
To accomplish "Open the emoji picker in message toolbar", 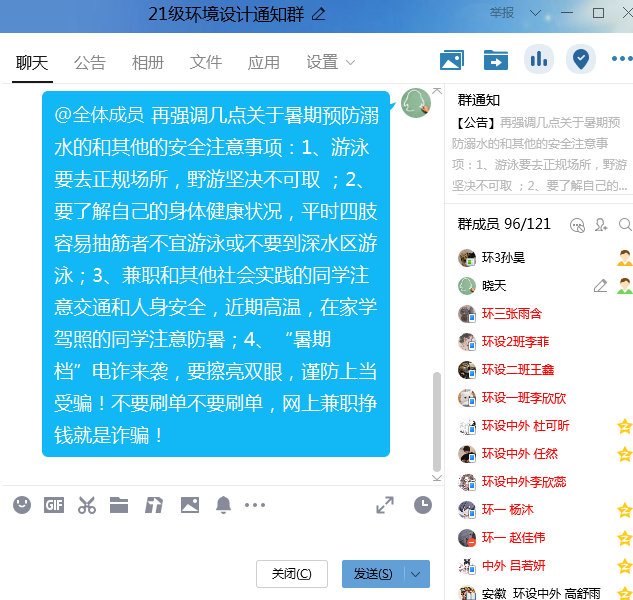I will pyautogui.click(x=22, y=505).
